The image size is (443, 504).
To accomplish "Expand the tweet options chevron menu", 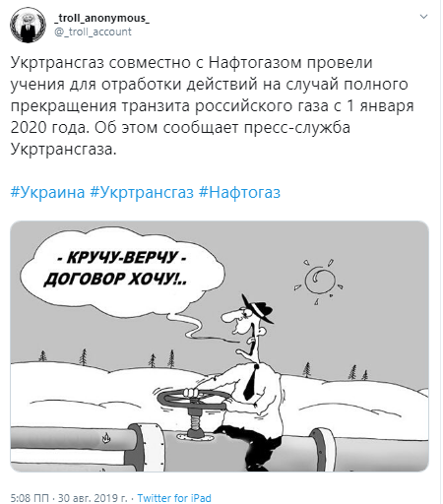I will 424,17.
